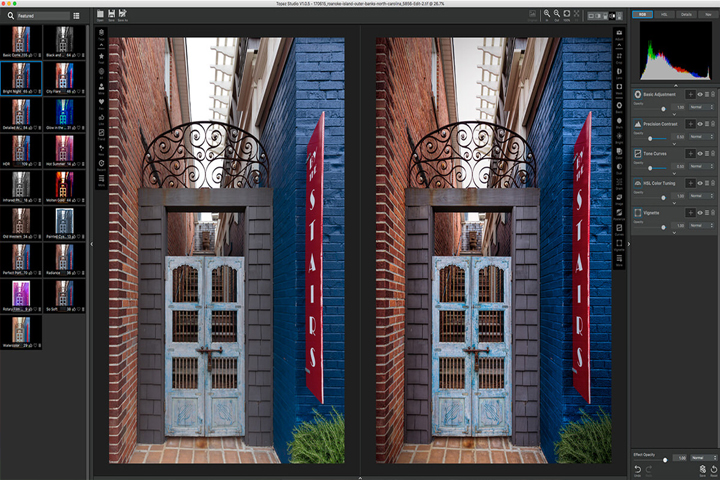The width and height of the screenshot is (720, 480).
Task: Click the Fit to screen icon
Action: pos(576,14)
